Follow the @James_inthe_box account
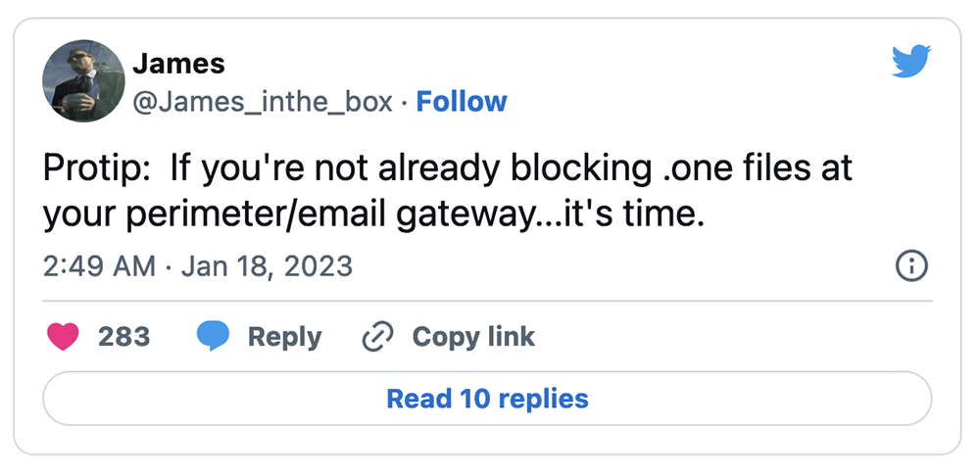 462,102
